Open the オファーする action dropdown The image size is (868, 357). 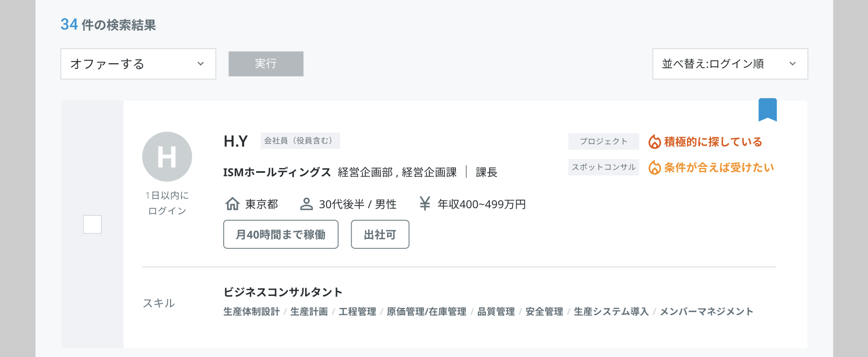click(x=138, y=64)
